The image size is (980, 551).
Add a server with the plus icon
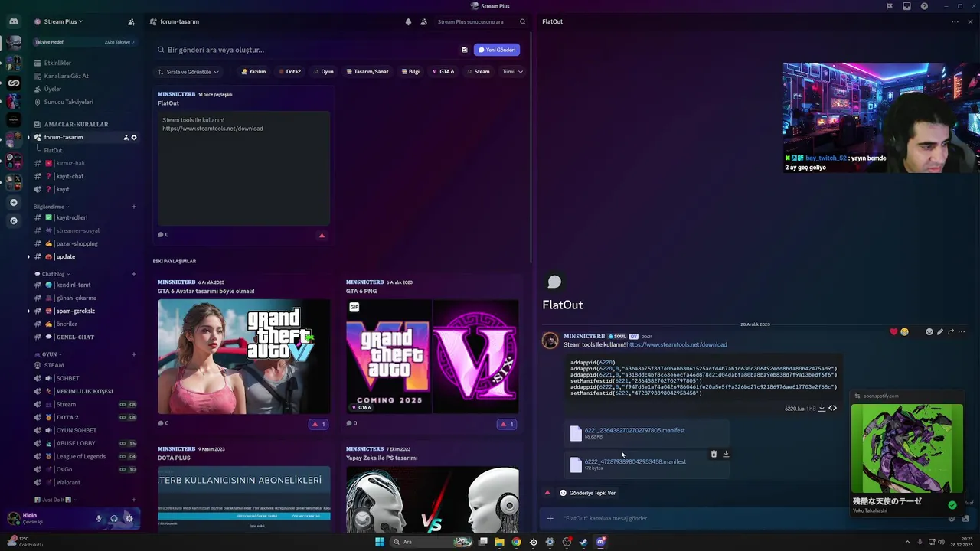(13, 202)
